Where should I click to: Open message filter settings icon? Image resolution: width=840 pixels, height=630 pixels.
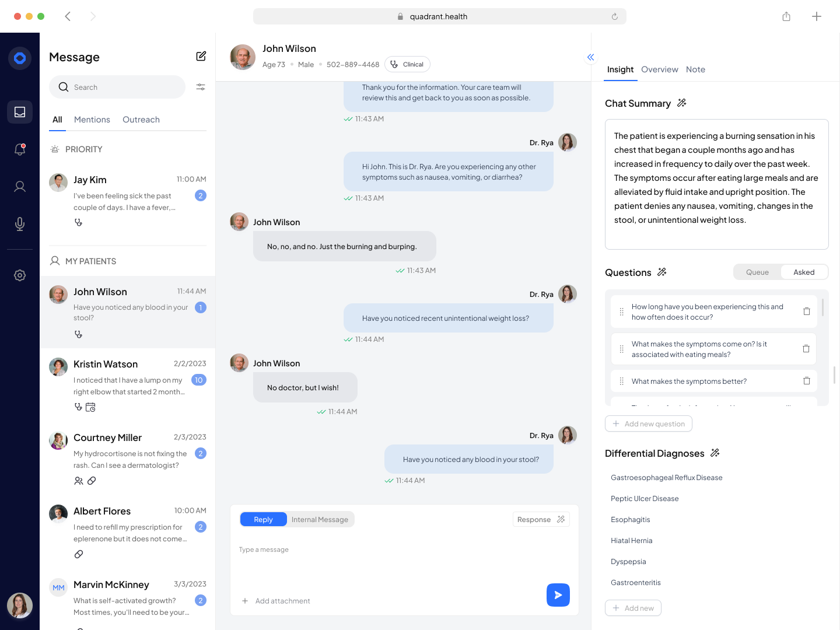coord(201,87)
